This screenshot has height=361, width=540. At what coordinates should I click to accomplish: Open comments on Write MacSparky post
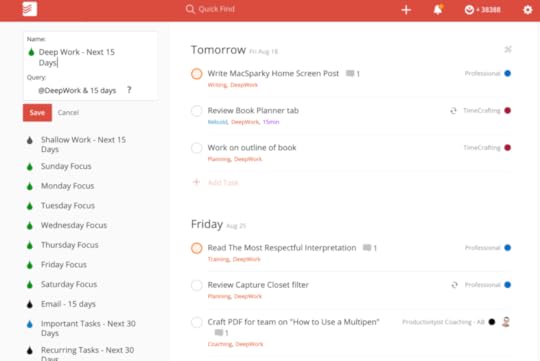tap(353, 74)
